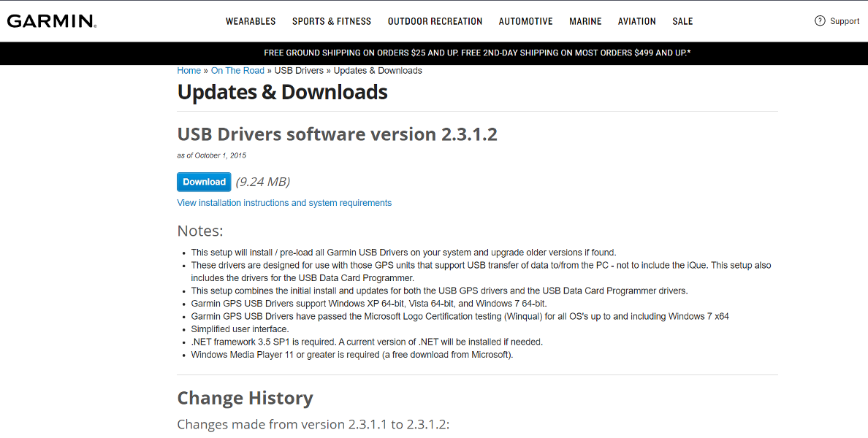
Task: Click the Support question mark icon
Action: 820,21
